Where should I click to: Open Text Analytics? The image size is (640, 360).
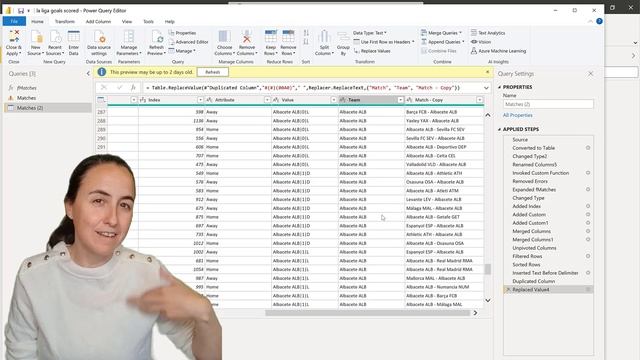point(488,33)
